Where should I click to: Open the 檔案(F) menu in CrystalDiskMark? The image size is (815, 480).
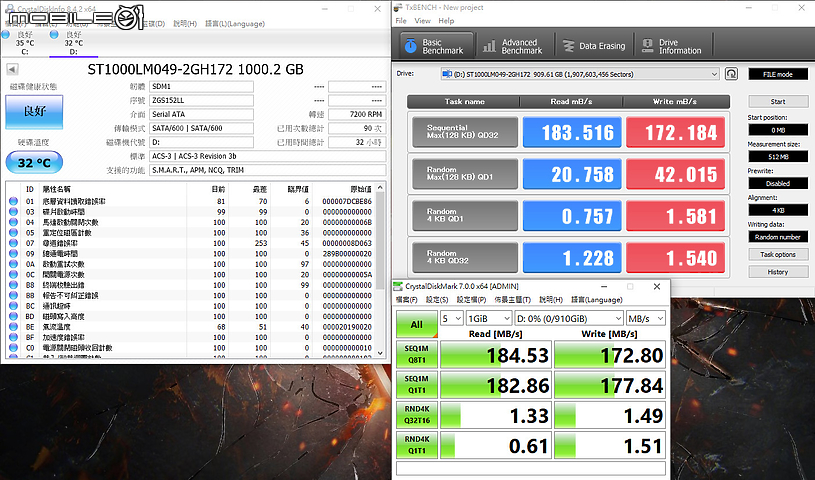pyautogui.click(x=406, y=300)
